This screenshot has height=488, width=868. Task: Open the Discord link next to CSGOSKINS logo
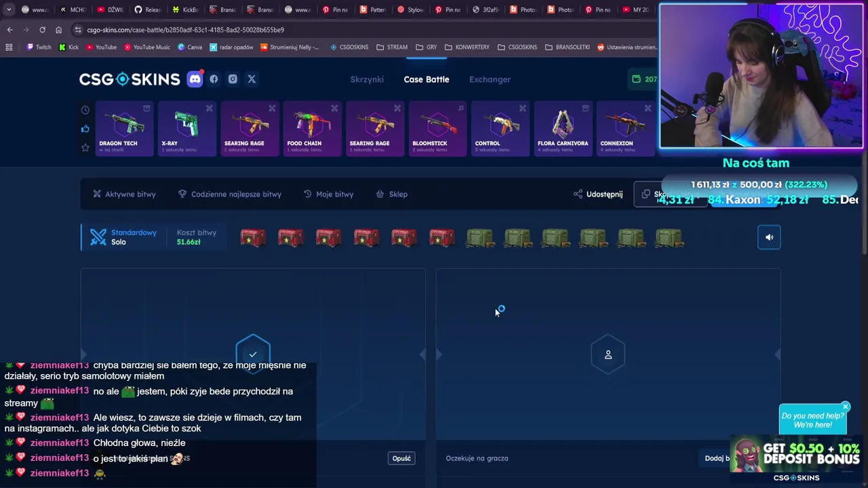click(x=195, y=79)
